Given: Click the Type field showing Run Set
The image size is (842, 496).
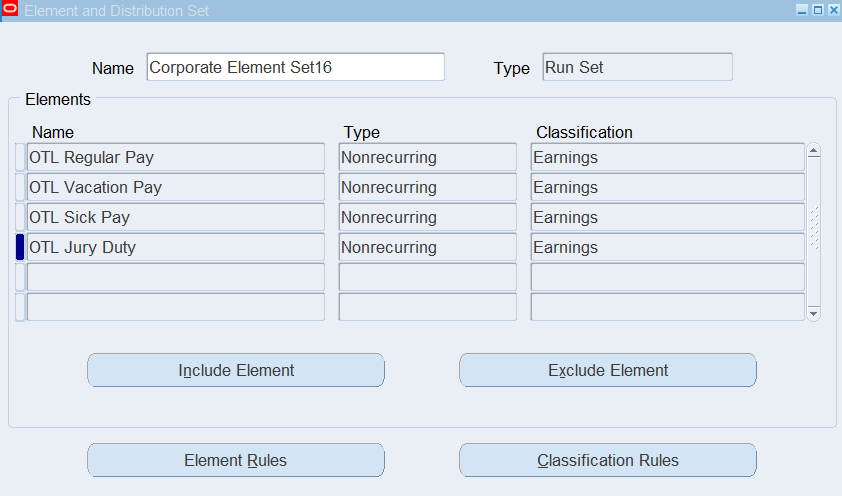Looking at the screenshot, I should pos(637,67).
